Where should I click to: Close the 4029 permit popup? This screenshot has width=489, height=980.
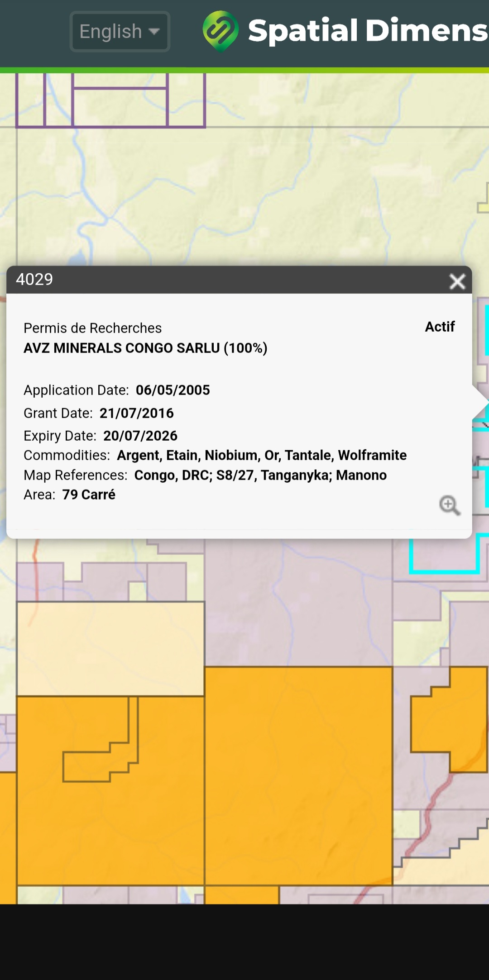(x=457, y=281)
